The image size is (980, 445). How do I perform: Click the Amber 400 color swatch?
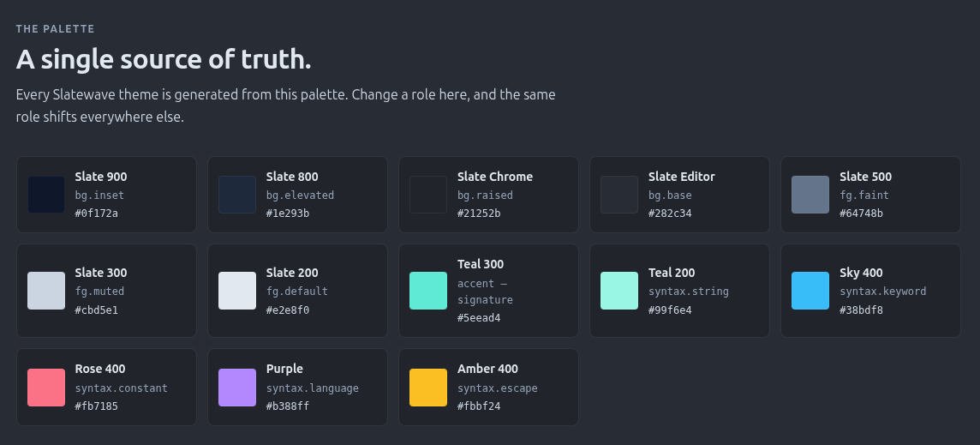[428, 388]
